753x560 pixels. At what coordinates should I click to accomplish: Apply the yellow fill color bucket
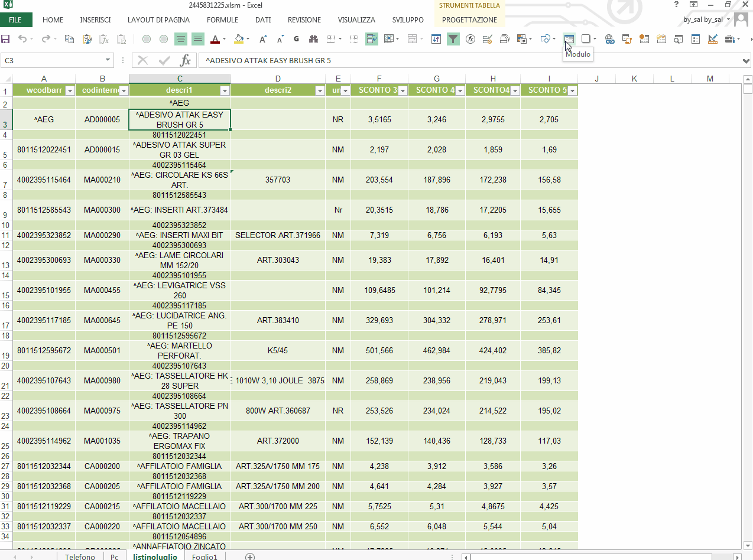(239, 40)
